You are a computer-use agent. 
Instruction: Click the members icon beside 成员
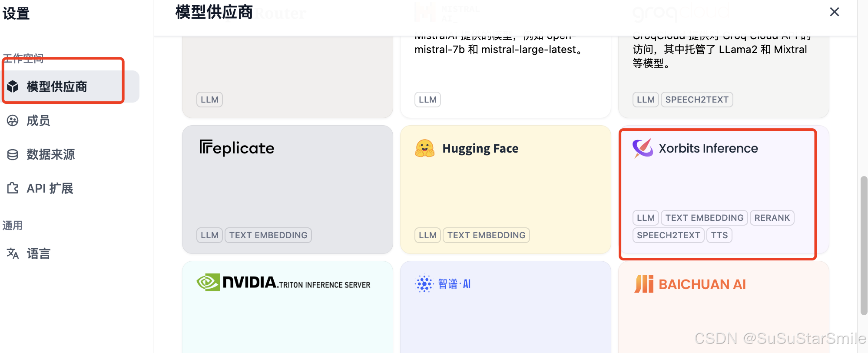(x=13, y=120)
